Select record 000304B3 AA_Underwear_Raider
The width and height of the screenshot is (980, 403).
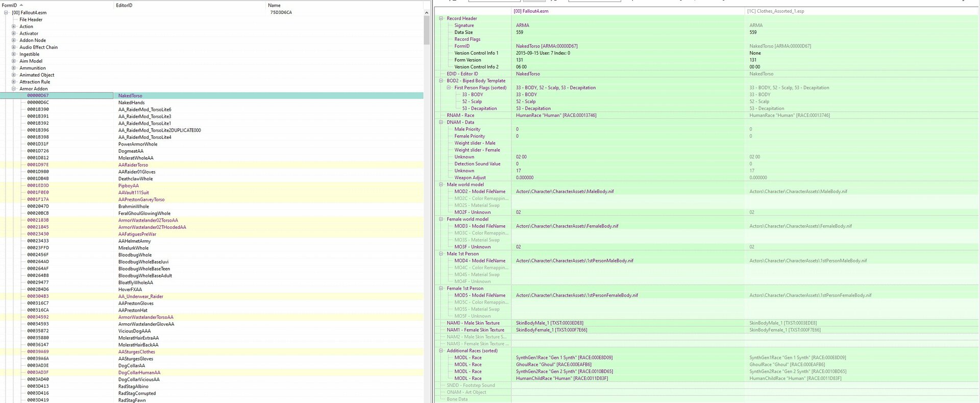212,296
